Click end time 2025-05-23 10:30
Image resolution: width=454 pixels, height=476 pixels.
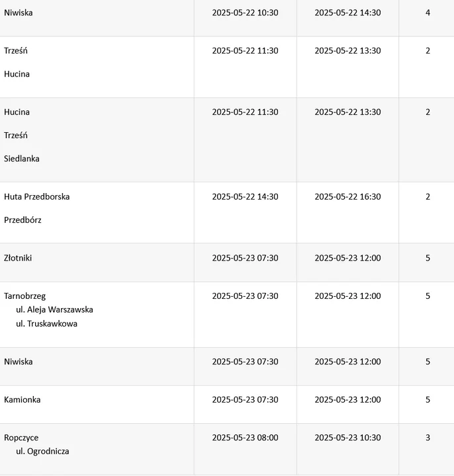point(347,438)
